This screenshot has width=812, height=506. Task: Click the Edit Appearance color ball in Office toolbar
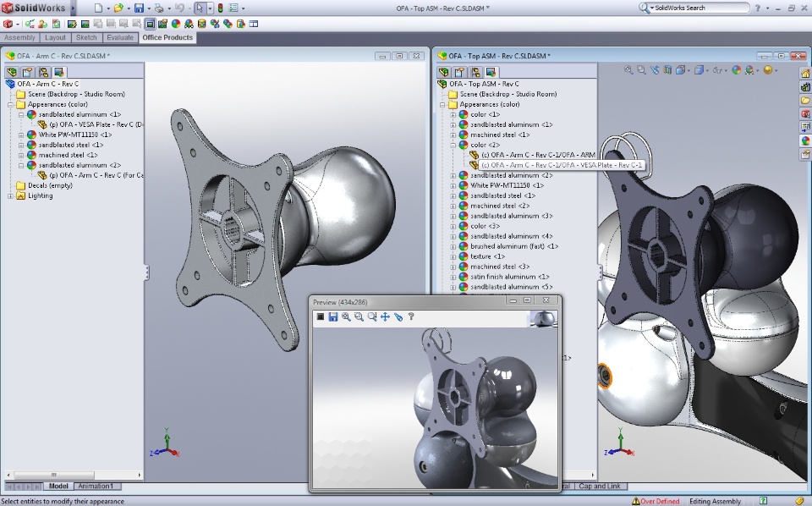pyautogui.click(x=176, y=24)
